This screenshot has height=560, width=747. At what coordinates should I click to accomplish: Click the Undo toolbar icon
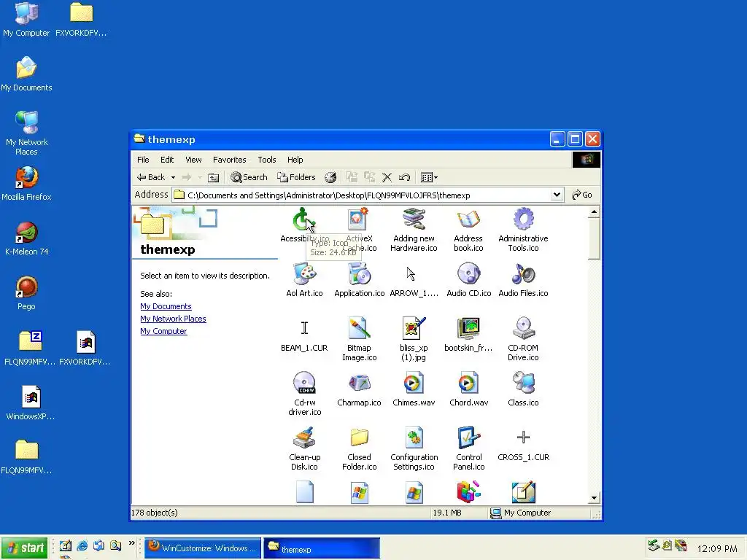[x=404, y=178]
